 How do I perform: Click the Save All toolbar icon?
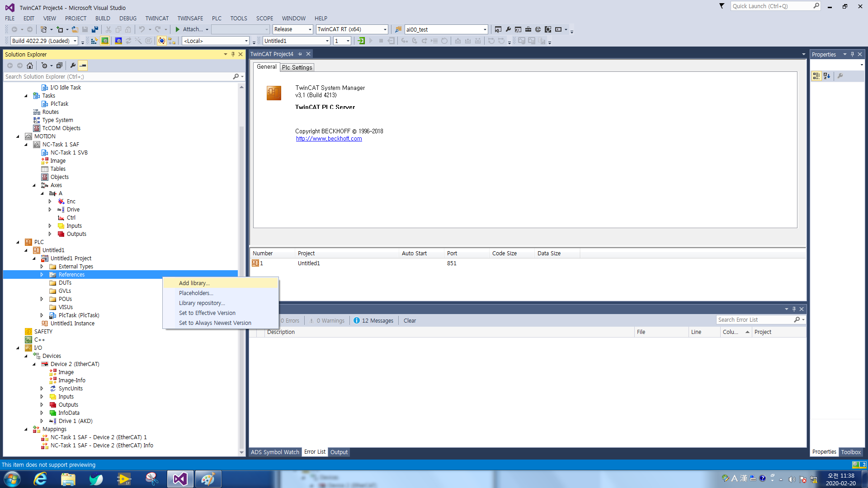tap(95, 29)
